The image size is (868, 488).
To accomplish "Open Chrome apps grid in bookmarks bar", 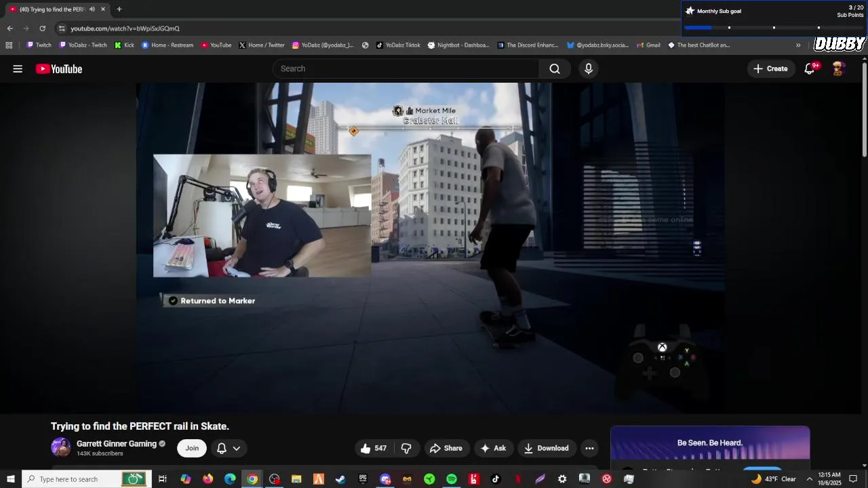I will (x=9, y=45).
